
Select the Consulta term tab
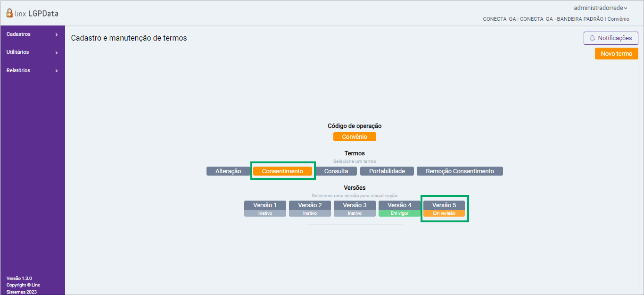[336, 171]
